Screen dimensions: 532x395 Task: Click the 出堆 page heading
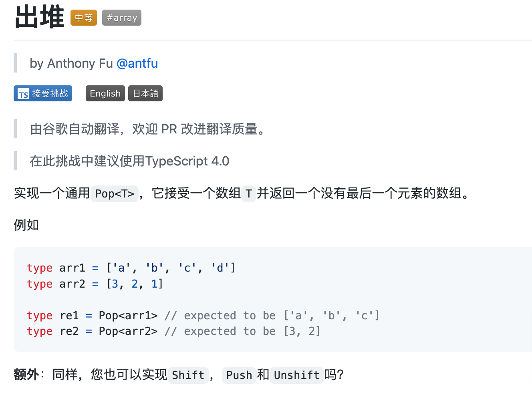click(x=39, y=17)
